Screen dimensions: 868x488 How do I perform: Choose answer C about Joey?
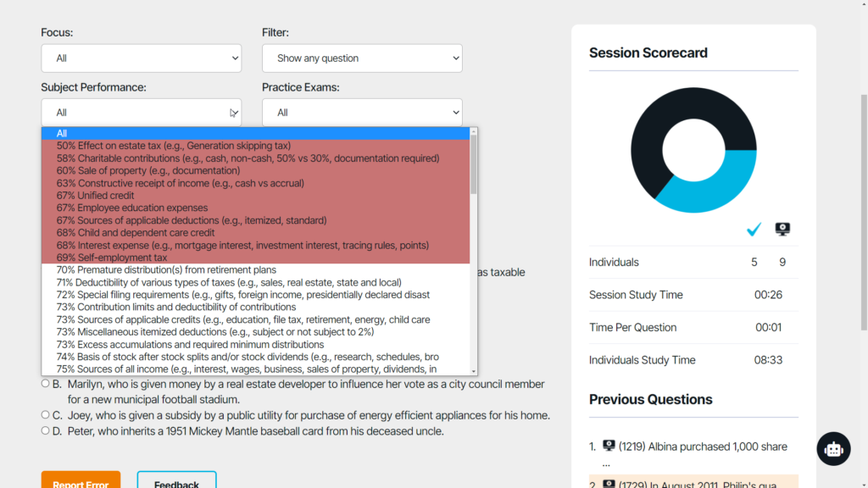tap(46, 415)
